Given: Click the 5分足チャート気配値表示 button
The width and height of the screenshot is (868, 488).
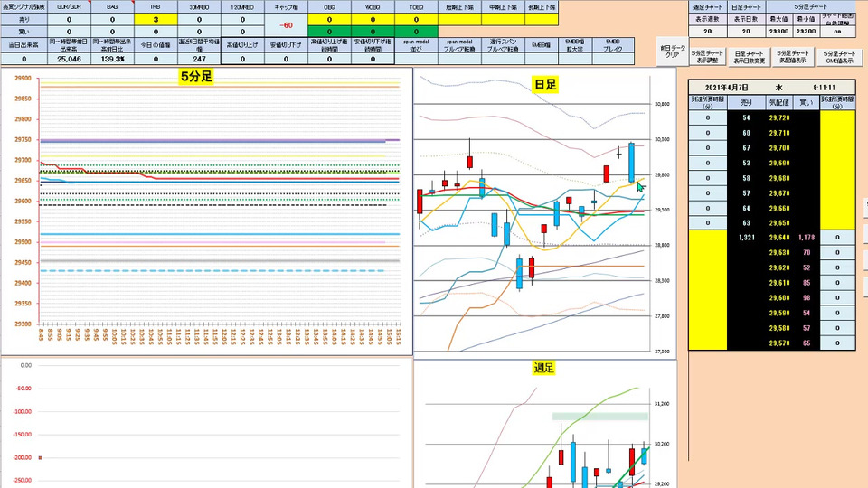Looking at the screenshot, I should click(792, 56).
